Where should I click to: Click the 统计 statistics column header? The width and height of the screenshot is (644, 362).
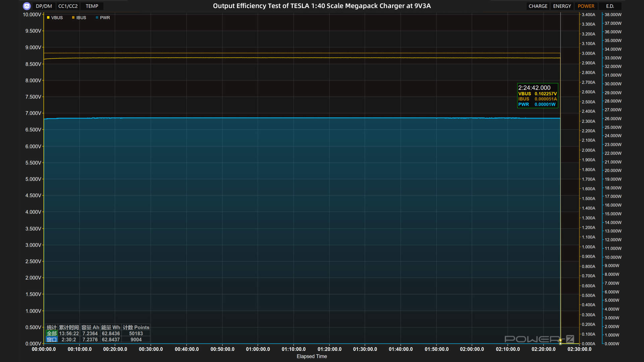click(52, 327)
